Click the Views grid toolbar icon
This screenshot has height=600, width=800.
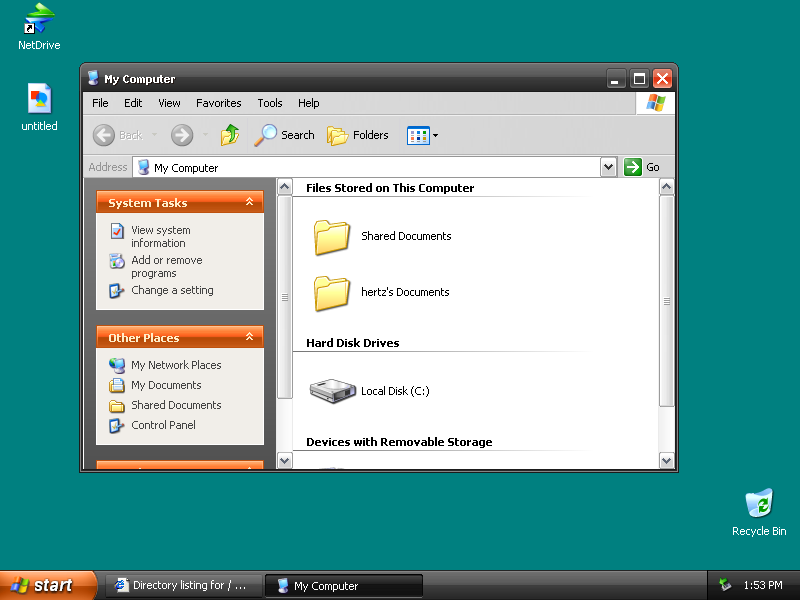(x=418, y=136)
